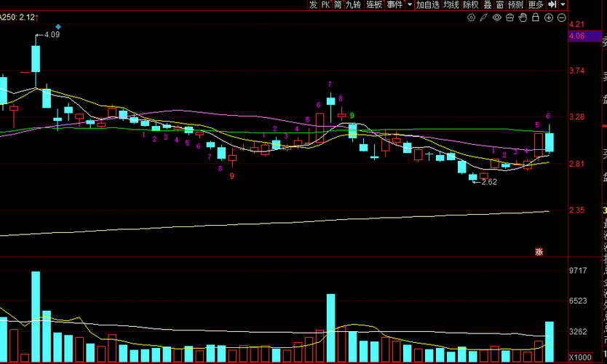
Task: Click the 9717 volume axis label
Action: [578, 271]
